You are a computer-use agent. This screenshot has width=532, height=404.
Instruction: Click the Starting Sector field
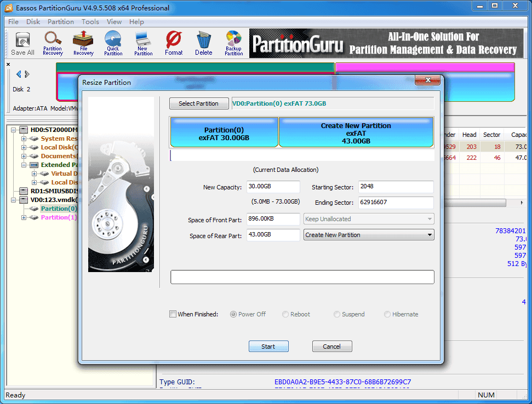click(396, 187)
